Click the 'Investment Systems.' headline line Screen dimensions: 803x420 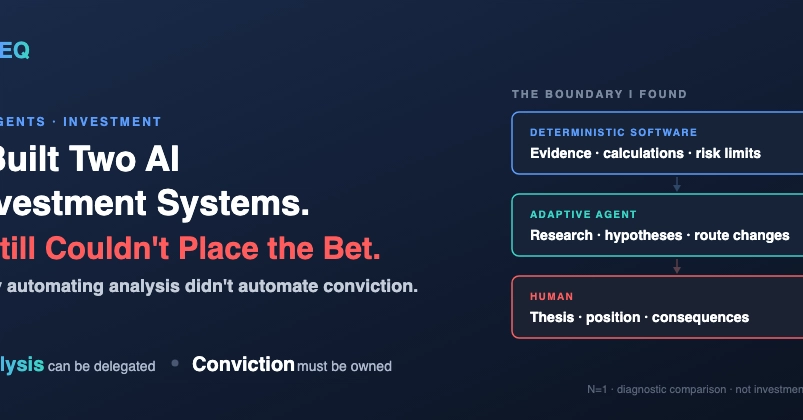[155, 203]
